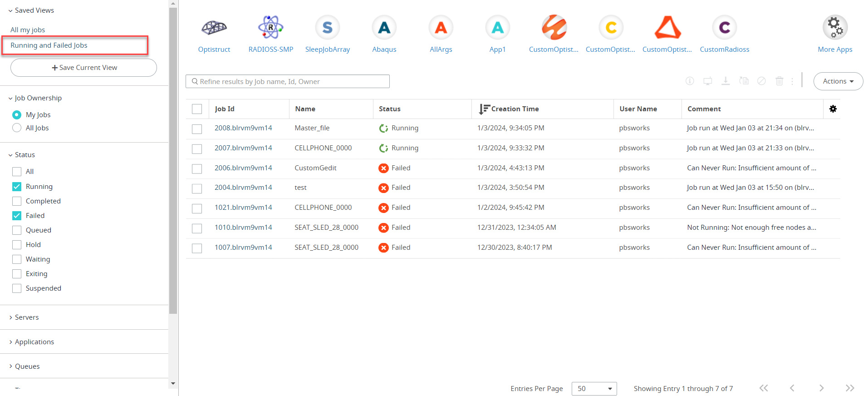Click the Save Current View button

coord(84,68)
